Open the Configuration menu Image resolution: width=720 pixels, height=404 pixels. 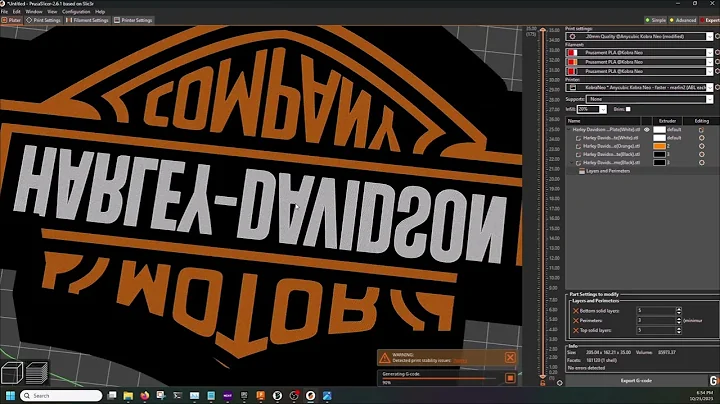[x=76, y=11]
